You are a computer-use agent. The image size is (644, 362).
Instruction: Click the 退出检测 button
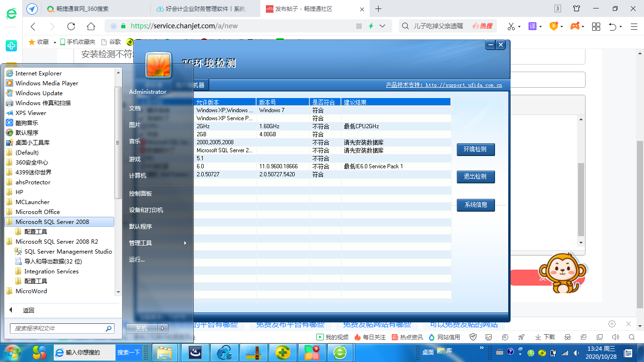(x=476, y=177)
